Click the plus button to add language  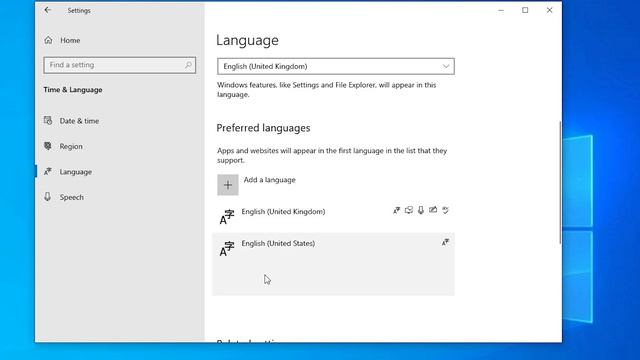coord(228,185)
